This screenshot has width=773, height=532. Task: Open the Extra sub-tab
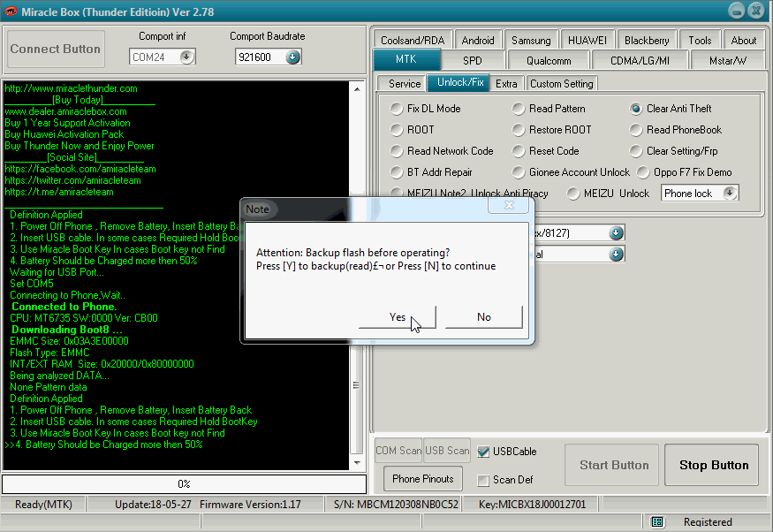[506, 83]
